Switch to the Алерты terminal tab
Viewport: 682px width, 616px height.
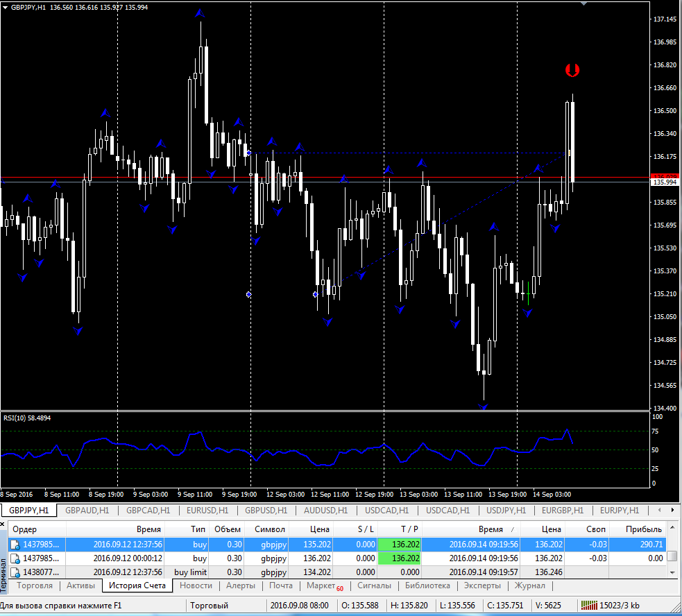click(x=241, y=585)
